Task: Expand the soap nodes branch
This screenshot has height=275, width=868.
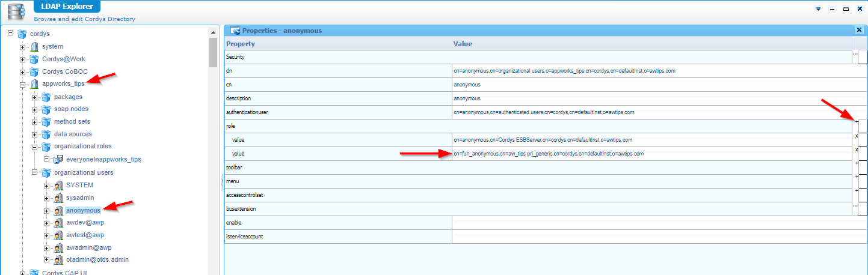Action: 35,110
